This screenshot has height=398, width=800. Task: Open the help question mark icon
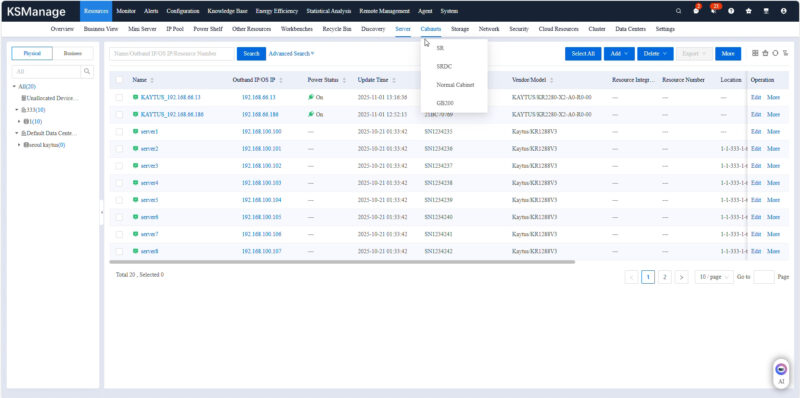point(731,11)
